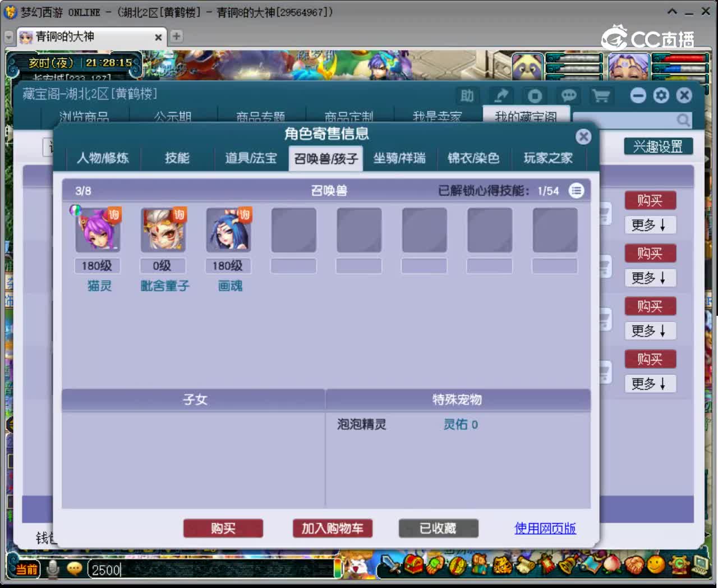Image resolution: width=718 pixels, height=588 pixels.
Task: Click the speech bubble icon in 藏宝阁 header
Action: 568,96
